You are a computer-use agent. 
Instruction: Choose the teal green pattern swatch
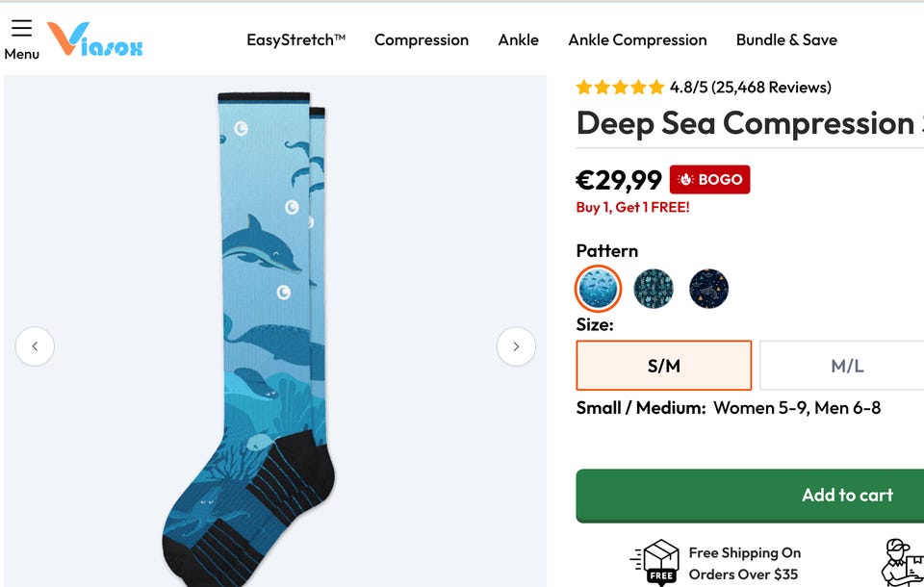[654, 289]
